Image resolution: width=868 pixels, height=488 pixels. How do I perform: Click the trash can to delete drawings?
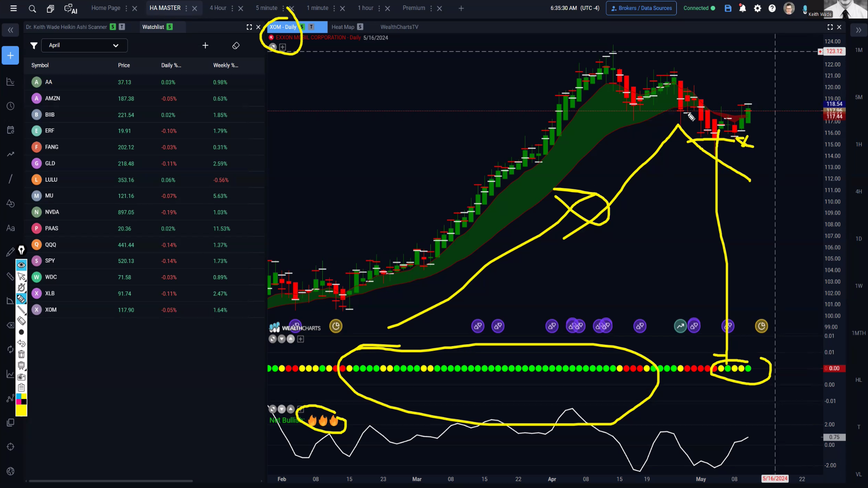(x=21, y=354)
